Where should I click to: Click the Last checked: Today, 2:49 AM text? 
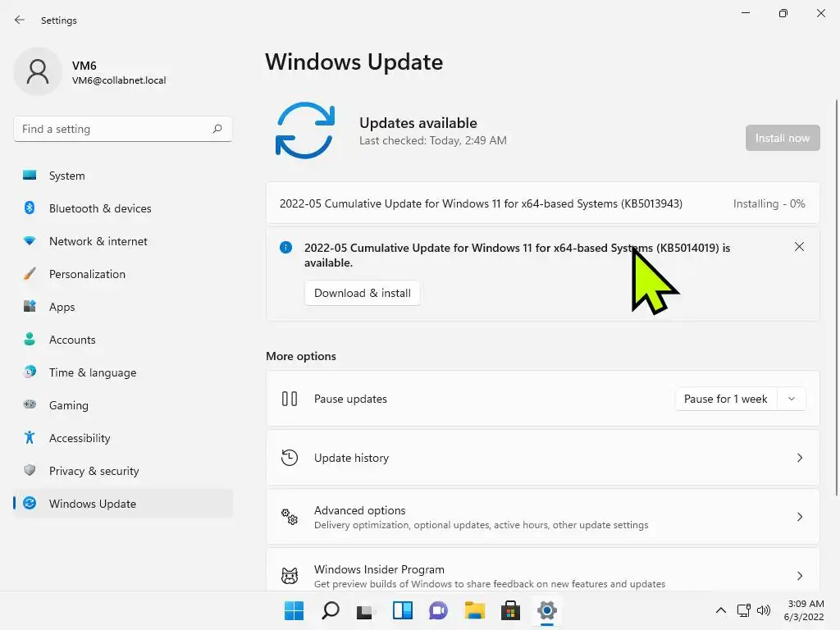433,140
